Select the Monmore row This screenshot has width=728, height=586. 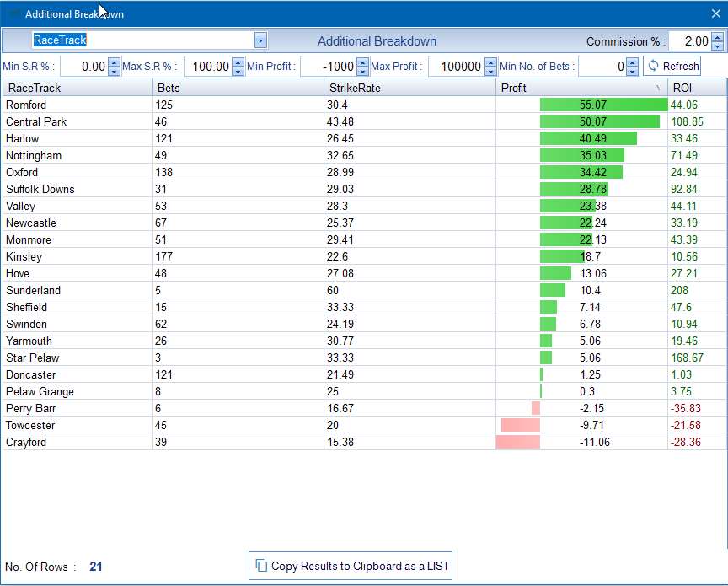pos(365,239)
